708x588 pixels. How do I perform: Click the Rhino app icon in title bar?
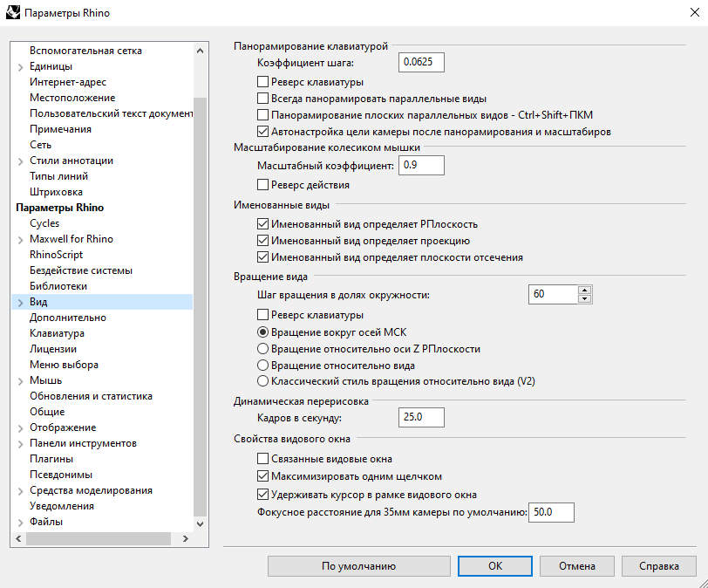(x=13, y=12)
